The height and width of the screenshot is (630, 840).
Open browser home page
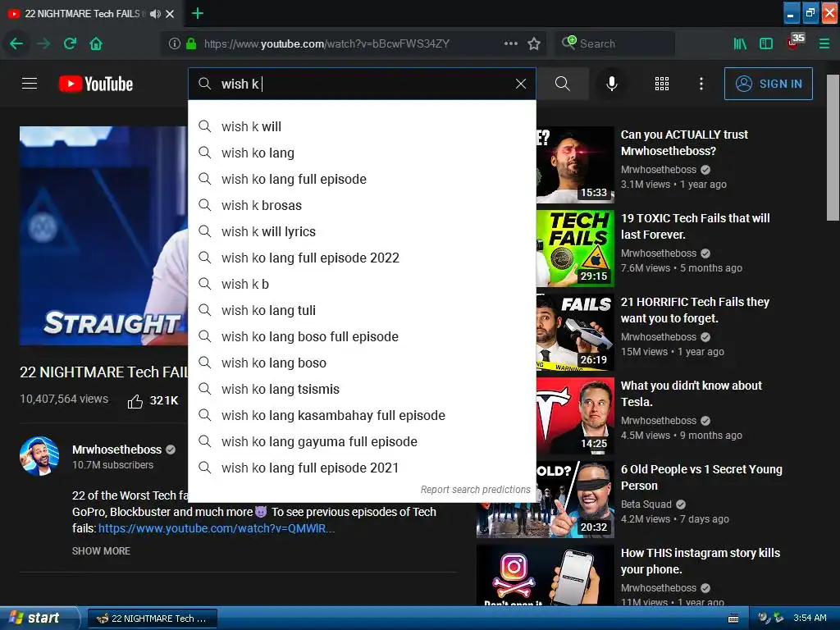pos(96,43)
